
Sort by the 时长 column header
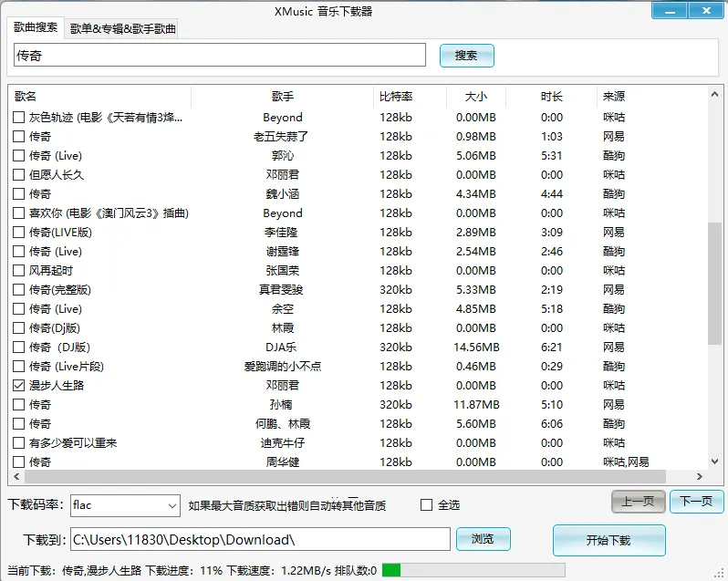[x=551, y=97]
